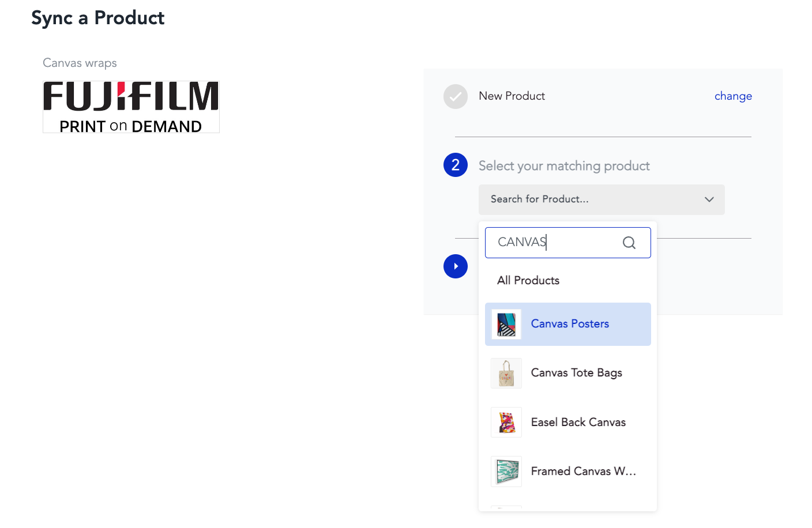Click the Canvas Posters thumbnail image
Image resolution: width=812 pixels, height=528 pixels.
tap(506, 324)
